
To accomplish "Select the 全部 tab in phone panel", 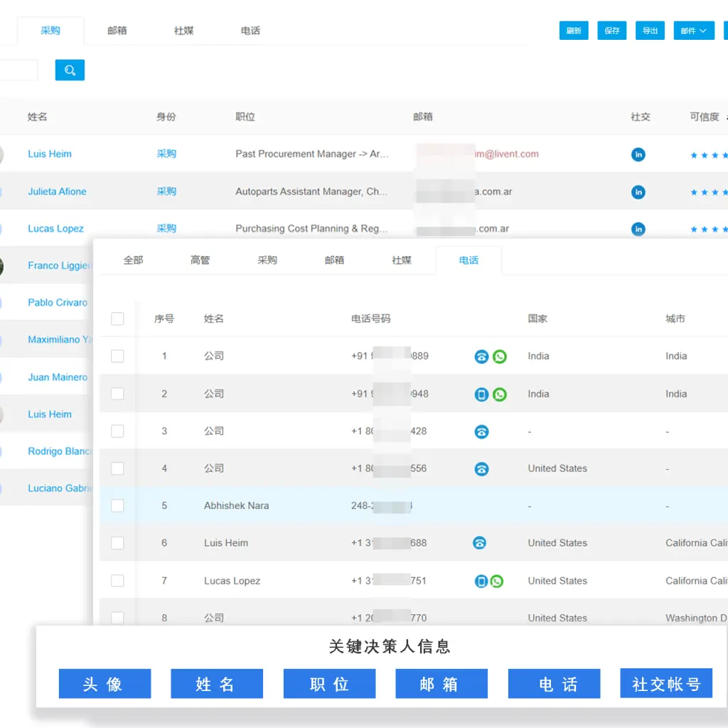I will click(134, 260).
